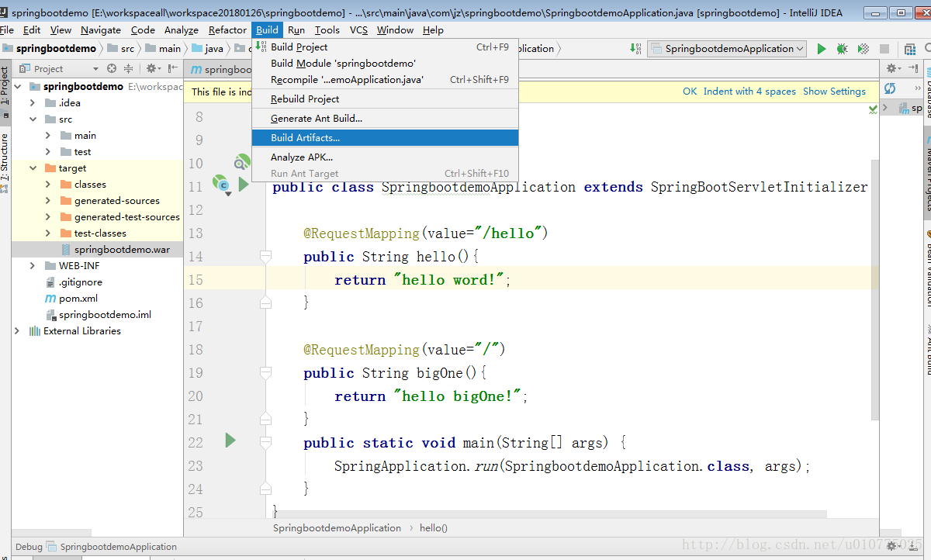Click Indent with 4 spaces link
The width and height of the screenshot is (931, 560).
point(749,92)
